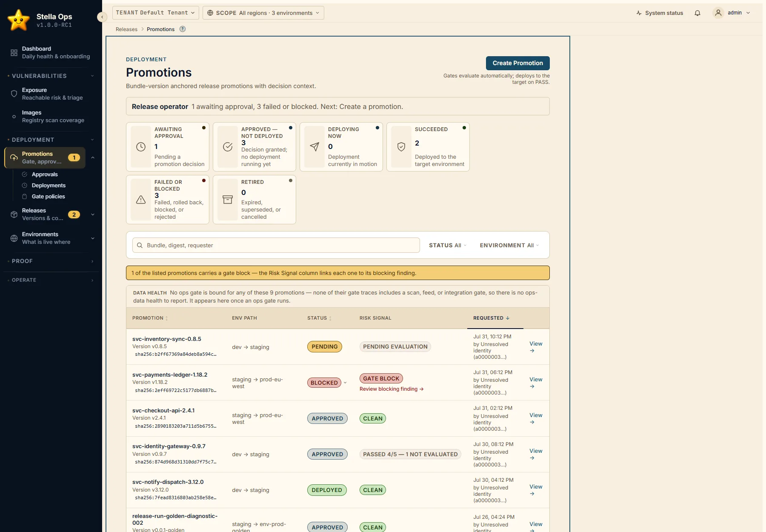Click the Releases breadcrumb link
Screen dimensions: 766x532
click(x=126, y=29)
